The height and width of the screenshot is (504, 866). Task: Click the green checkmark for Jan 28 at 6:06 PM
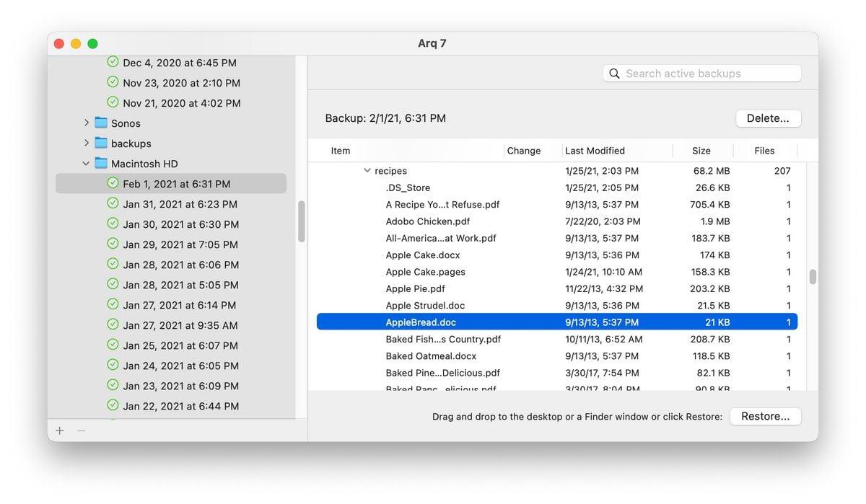[113, 264]
